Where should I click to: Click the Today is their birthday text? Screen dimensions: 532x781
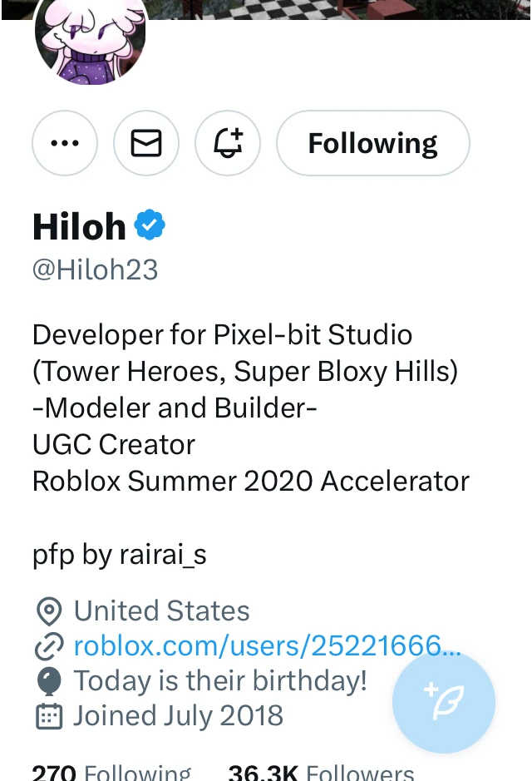click(x=220, y=681)
